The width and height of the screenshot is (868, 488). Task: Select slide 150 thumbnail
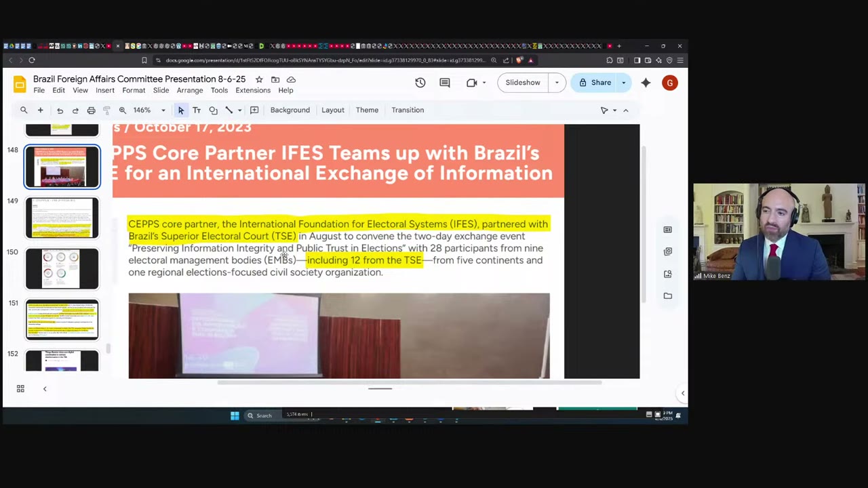62,268
